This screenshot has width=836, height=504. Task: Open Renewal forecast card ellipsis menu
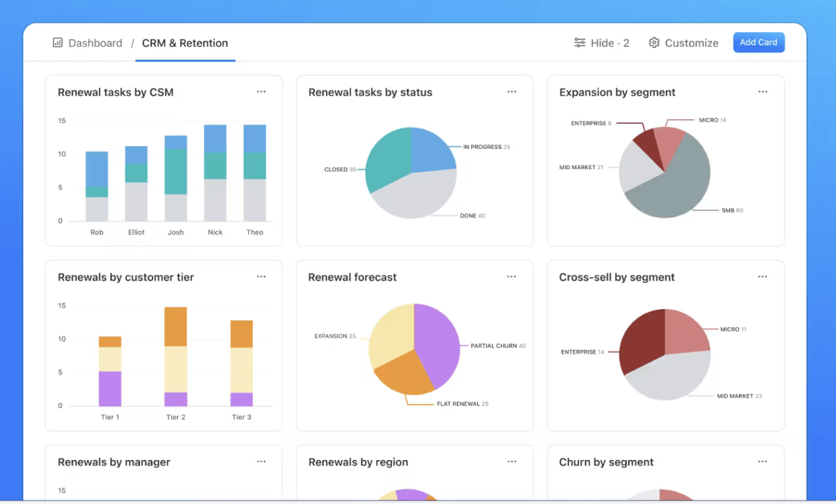(x=512, y=277)
